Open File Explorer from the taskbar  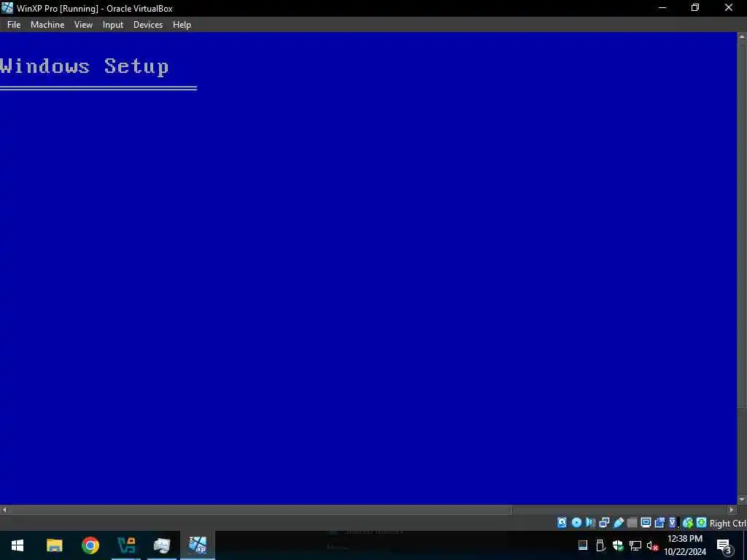click(54, 545)
